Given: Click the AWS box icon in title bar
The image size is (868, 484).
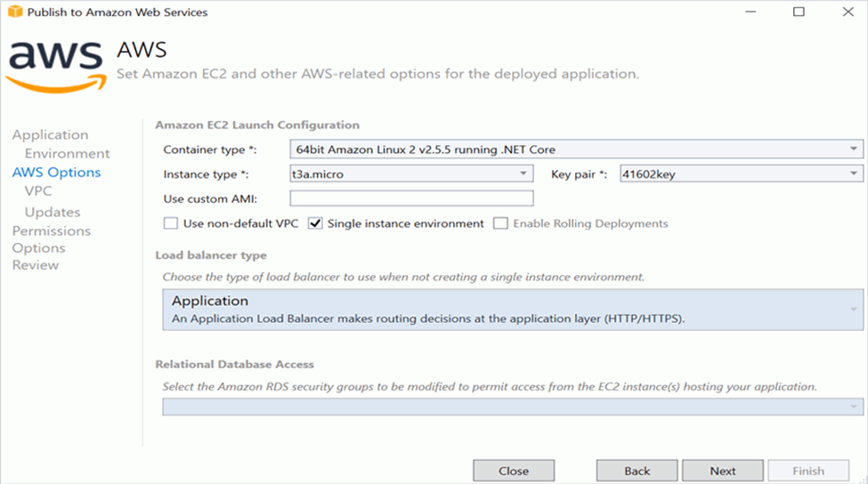Looking at the screenshot, I should click(x=12, y=12).
